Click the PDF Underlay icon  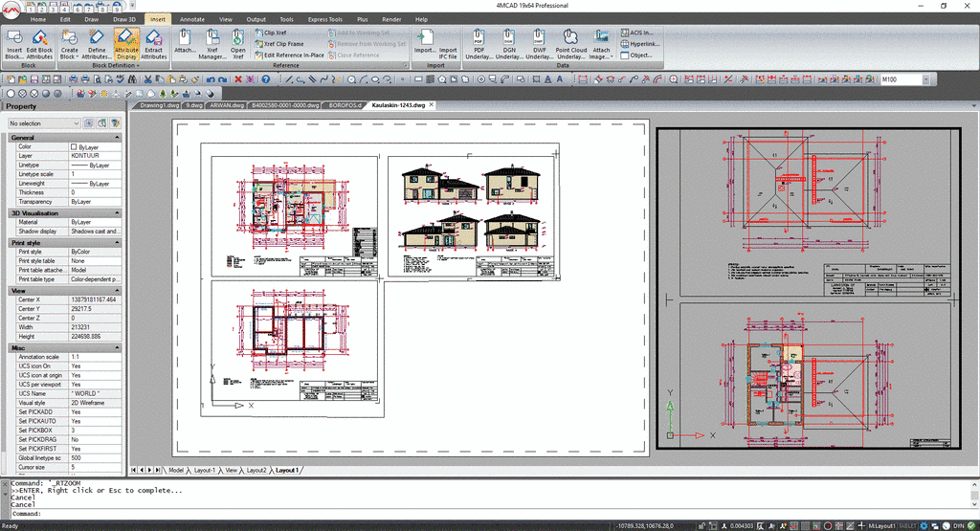[479, 44]
